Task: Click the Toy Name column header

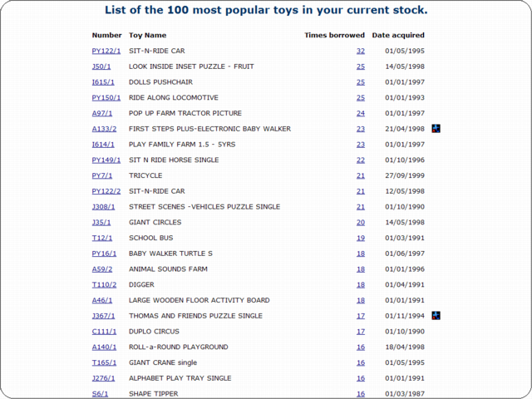Action: pyautogui.click(x=148, y=35)
